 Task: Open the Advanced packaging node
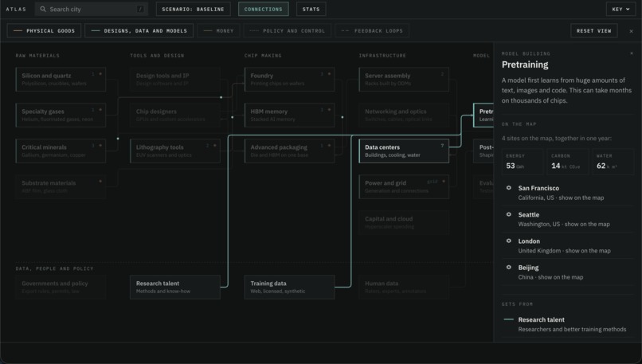point(289,151)
